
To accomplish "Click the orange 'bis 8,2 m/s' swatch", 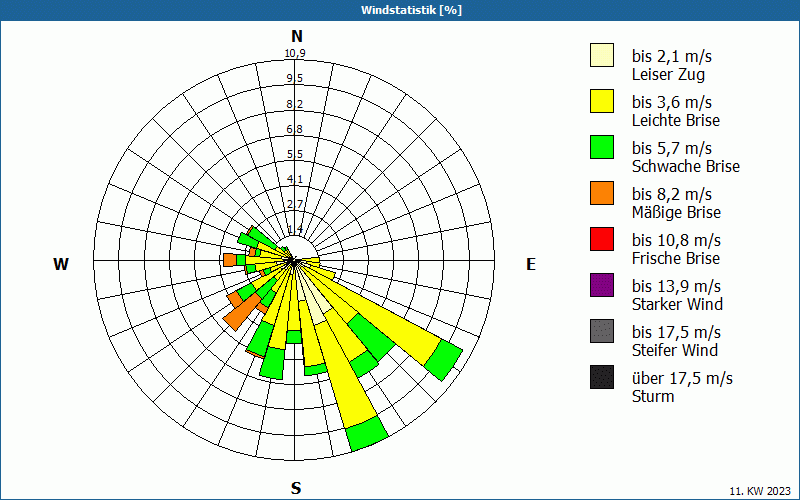I will coord(602,193).
